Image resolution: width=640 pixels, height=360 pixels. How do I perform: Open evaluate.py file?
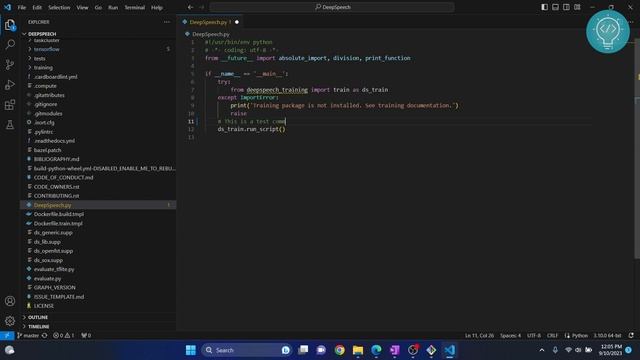pos(47,278)
